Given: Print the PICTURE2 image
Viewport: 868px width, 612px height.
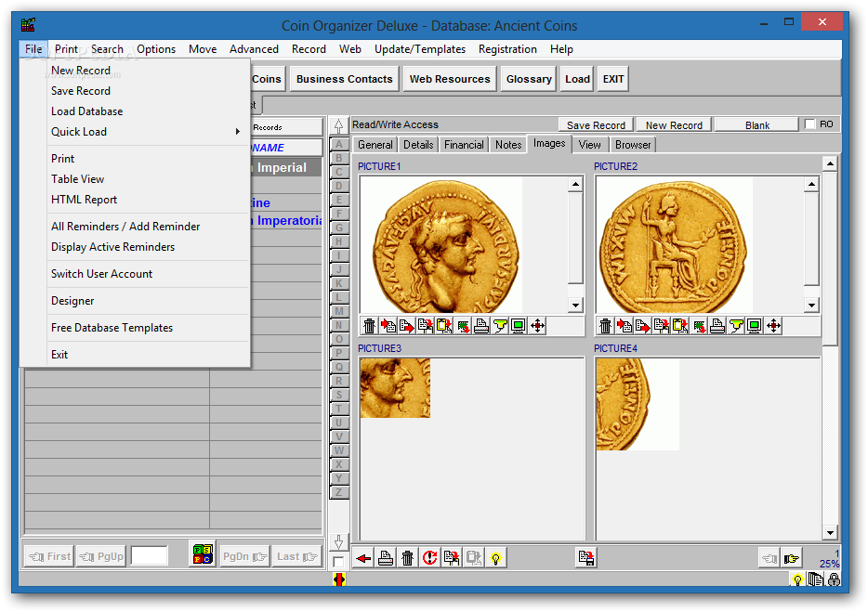Looking at the screenshot, I should coord(717,326).
